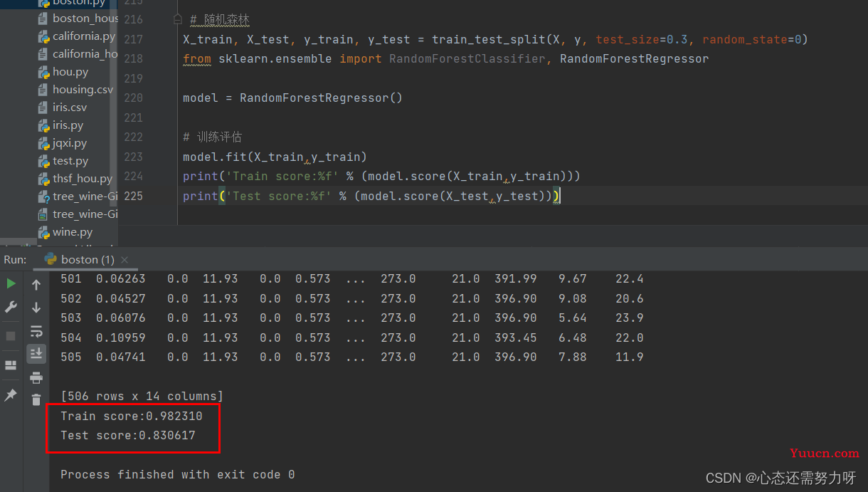Click gutter line number 220
This screenshot has height=492, width=868.
click(133, 98)
